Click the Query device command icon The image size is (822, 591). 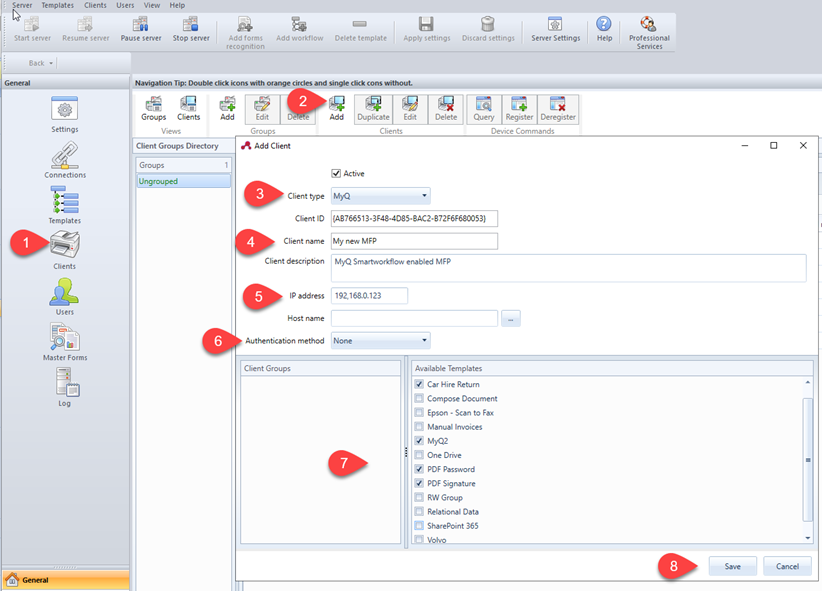(483, 108)
